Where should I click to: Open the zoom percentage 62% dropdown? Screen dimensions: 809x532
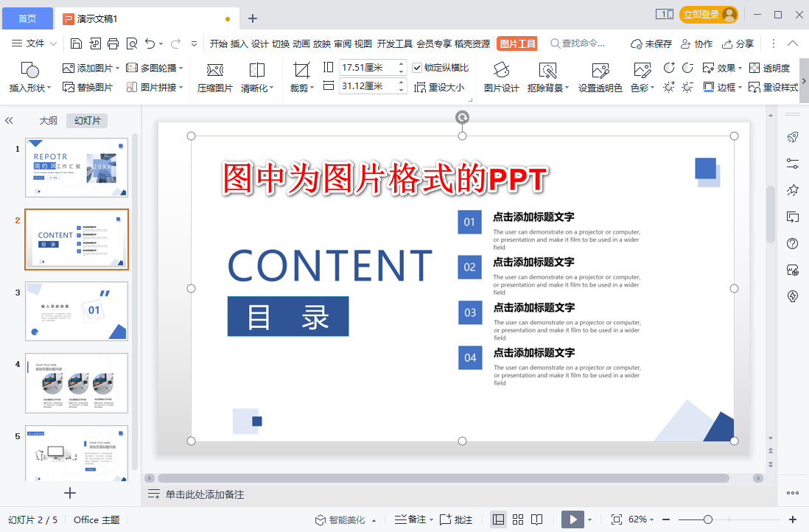tap(641, 519)
